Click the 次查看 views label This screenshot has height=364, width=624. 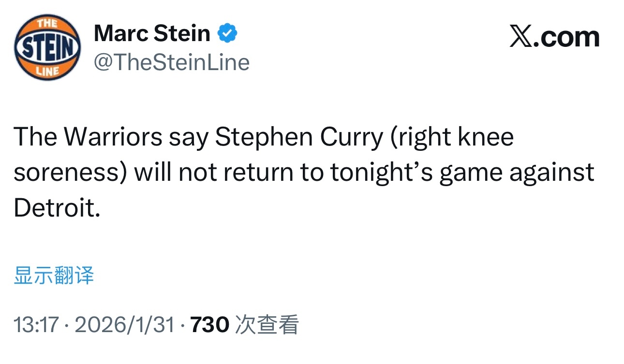click(267, 325)
